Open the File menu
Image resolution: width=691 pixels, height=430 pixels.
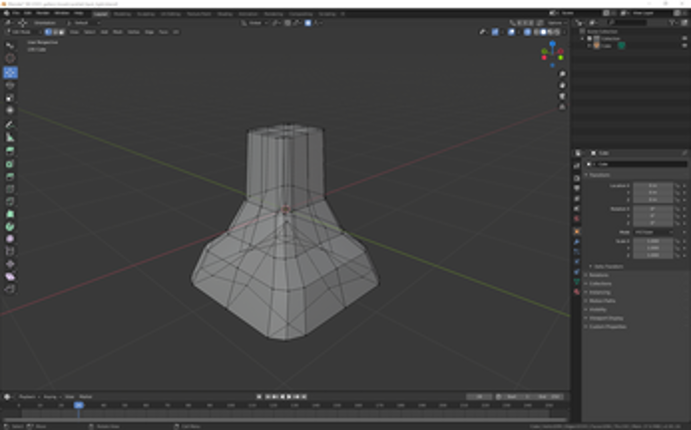16,13
